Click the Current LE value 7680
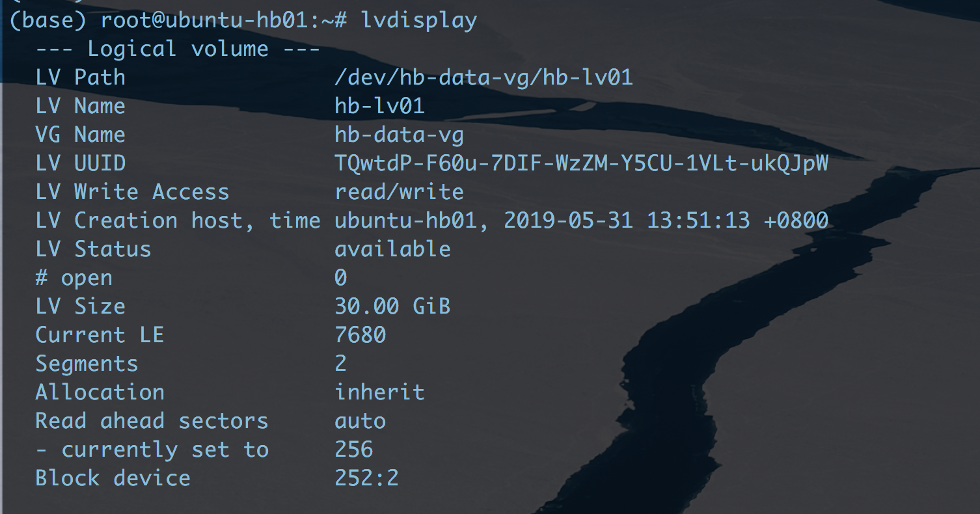The height and width of the screenshot is (514, 980). 360,335
